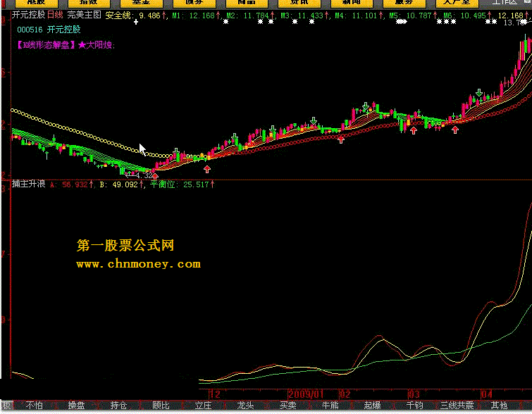Click the 安全线 value 9.486

coord(149,15)
